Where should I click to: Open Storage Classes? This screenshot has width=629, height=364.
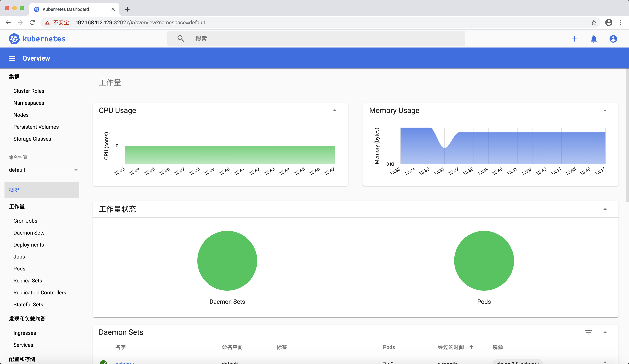point(32,139)
